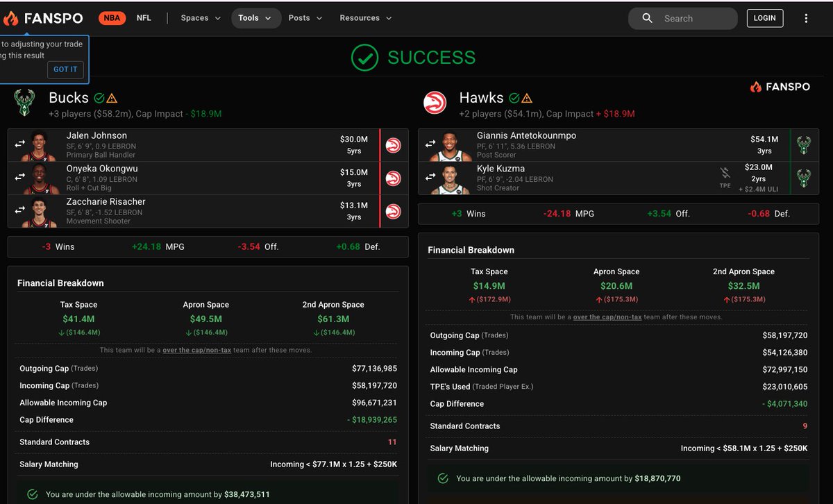833x504 pixels.
Task: Expand the Resources menu
Action: pyautogui.click(x=366, y=18)
